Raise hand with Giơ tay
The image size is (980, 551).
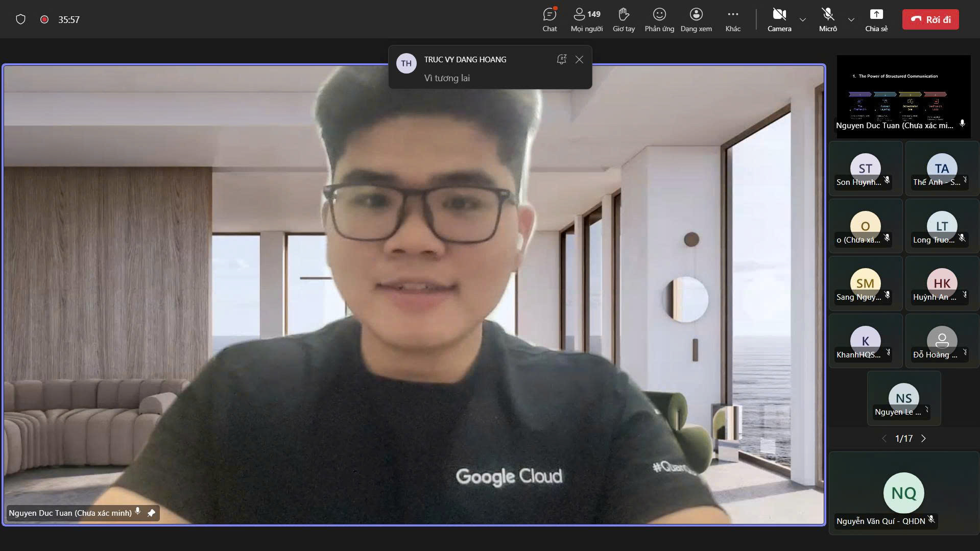click(624, 19)
